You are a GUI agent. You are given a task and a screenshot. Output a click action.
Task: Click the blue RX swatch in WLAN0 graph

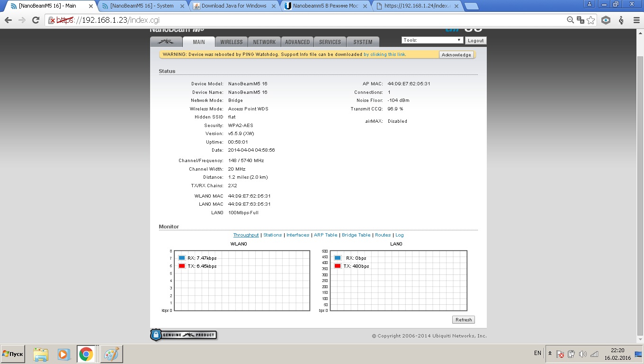tap(182, 258)
